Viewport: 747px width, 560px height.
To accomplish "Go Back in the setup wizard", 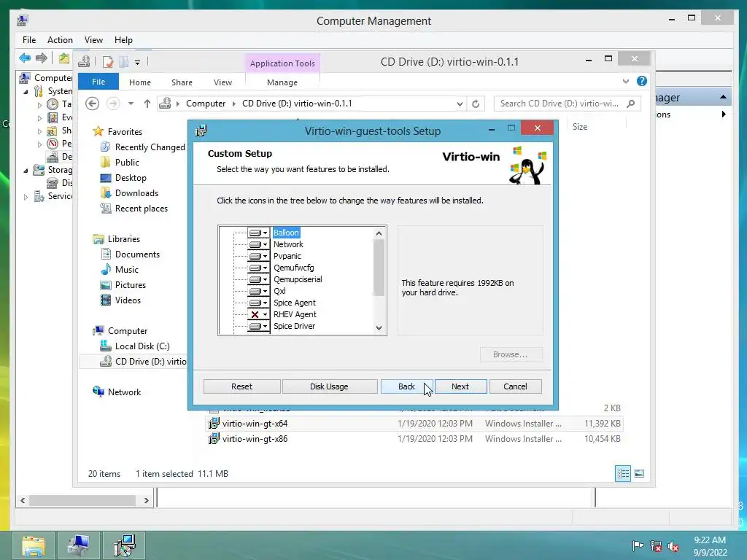I will (406, 386).
